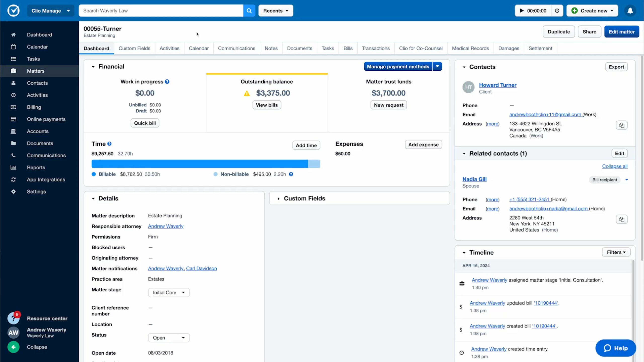
Task: Click Work in progress help icon
Action: click(x=167, y=82)
